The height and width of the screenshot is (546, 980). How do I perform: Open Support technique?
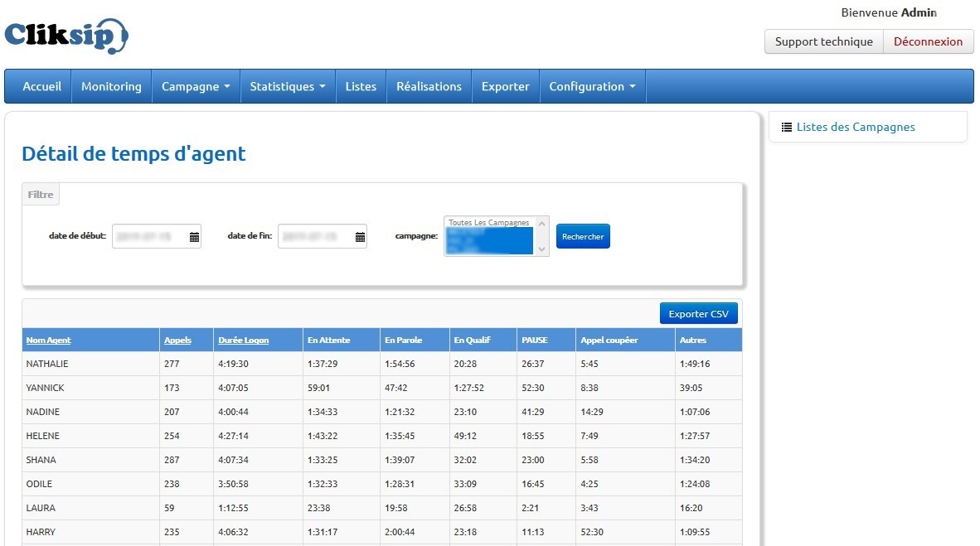[823, 41]
